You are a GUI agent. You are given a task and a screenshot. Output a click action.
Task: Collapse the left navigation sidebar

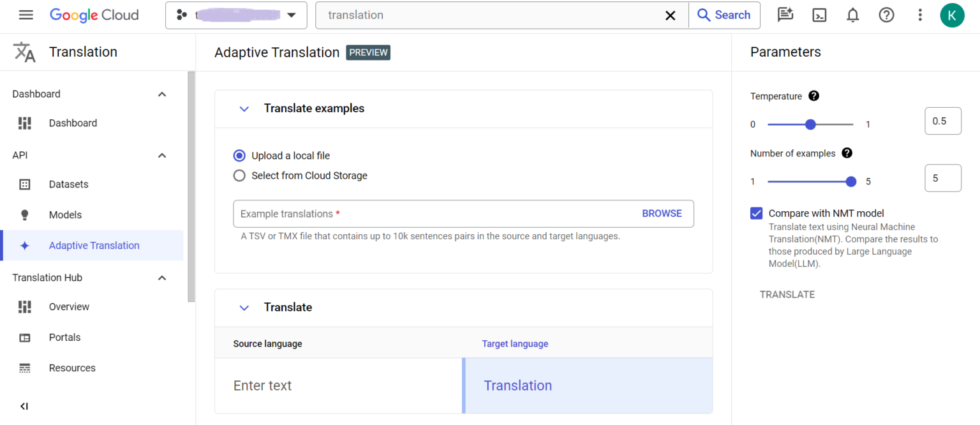[24, 406]
